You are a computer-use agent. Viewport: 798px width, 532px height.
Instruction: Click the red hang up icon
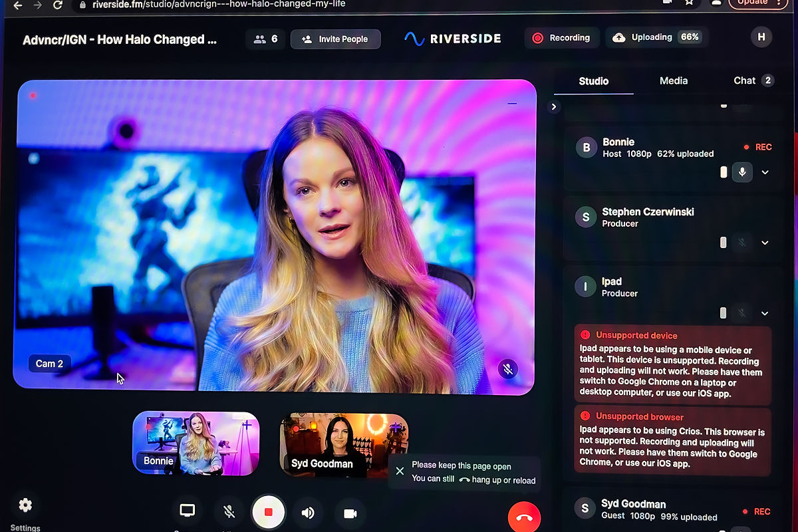point(524,517)
